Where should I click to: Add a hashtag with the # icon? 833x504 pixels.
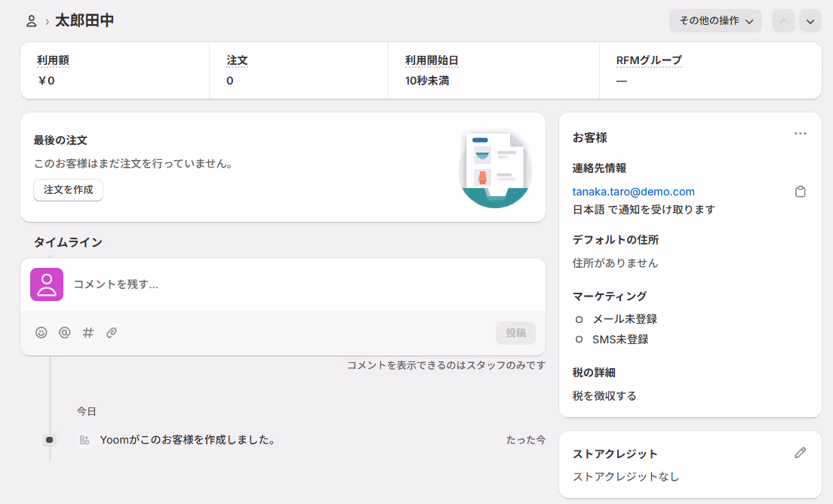[88, 333]
